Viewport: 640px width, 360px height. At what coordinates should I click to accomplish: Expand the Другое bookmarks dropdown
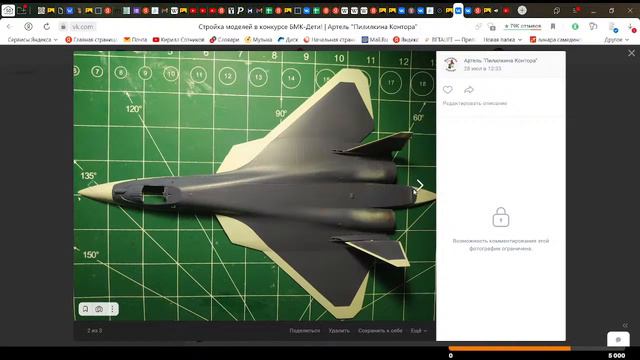(616, 40)
